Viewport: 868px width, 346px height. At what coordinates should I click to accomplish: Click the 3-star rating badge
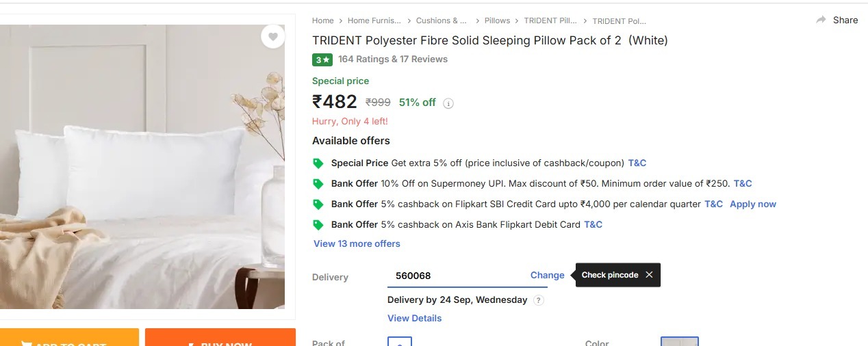[x=322, y=59]
